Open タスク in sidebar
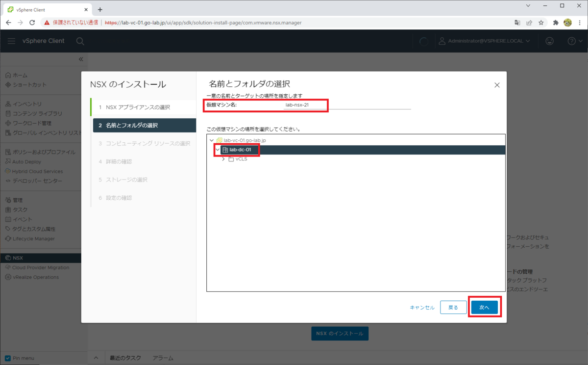 coord(16,210)
